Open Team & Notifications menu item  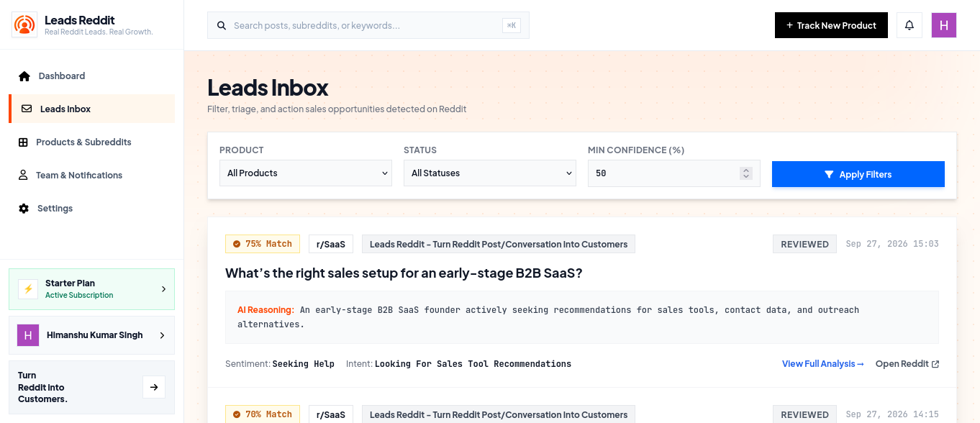(91, 176)
